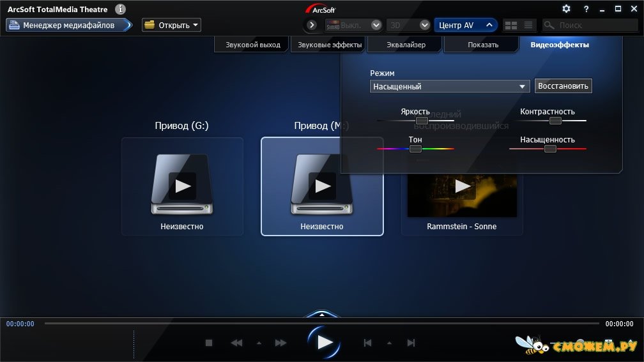Image resolution: width=644 pixels, height=362 pixels.
Task: Click the Fast Forward icon
Action: 280,343
